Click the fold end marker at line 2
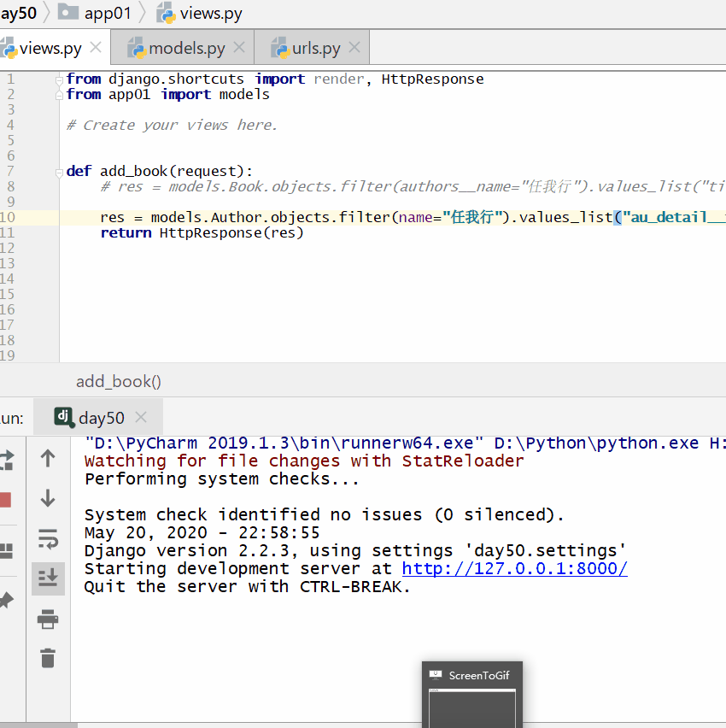The width and height of the screenshot is (726, 728). (x=59, y=95)
